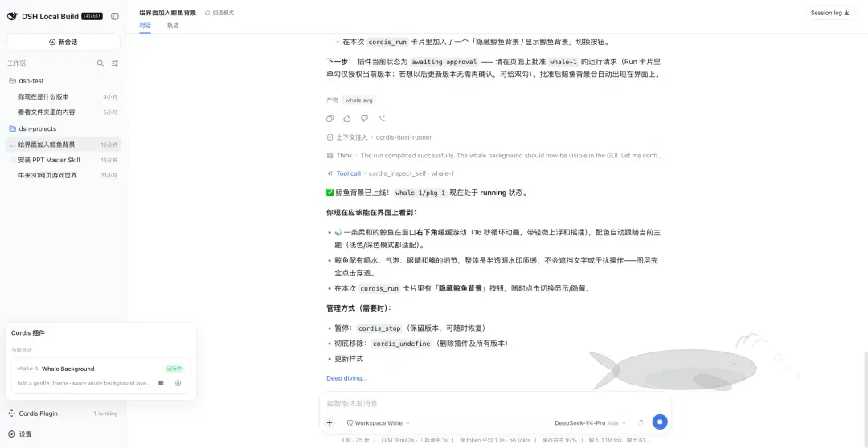Click the inline code cordis_stop
The width and height of the screenshot is (868, 448).
click(379, 328)
